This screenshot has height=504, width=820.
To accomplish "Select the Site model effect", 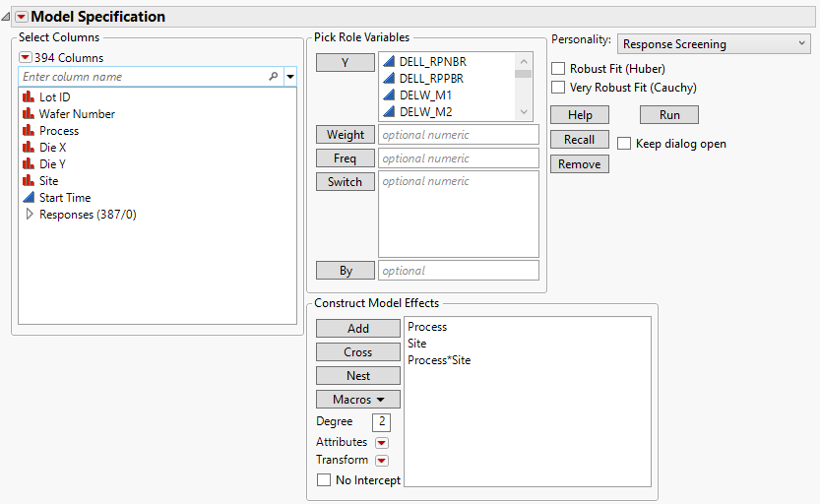I will pyautogui.click(x=416, y=344).
